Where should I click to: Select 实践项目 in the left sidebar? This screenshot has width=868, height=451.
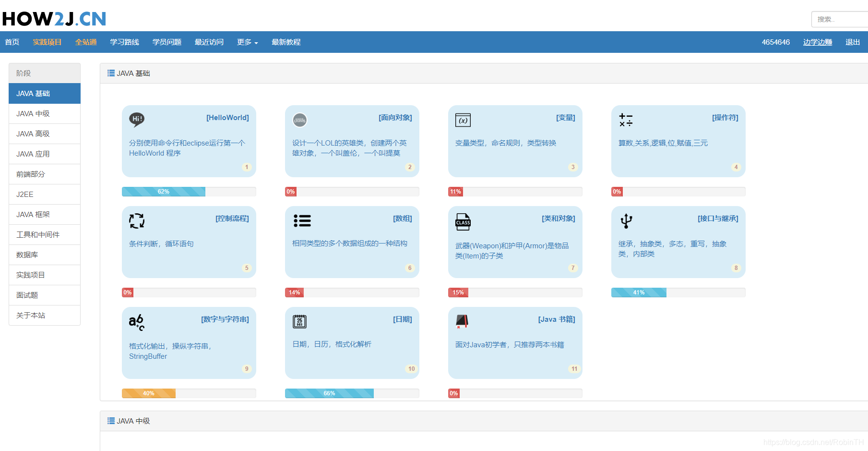[x=45, y=275]
